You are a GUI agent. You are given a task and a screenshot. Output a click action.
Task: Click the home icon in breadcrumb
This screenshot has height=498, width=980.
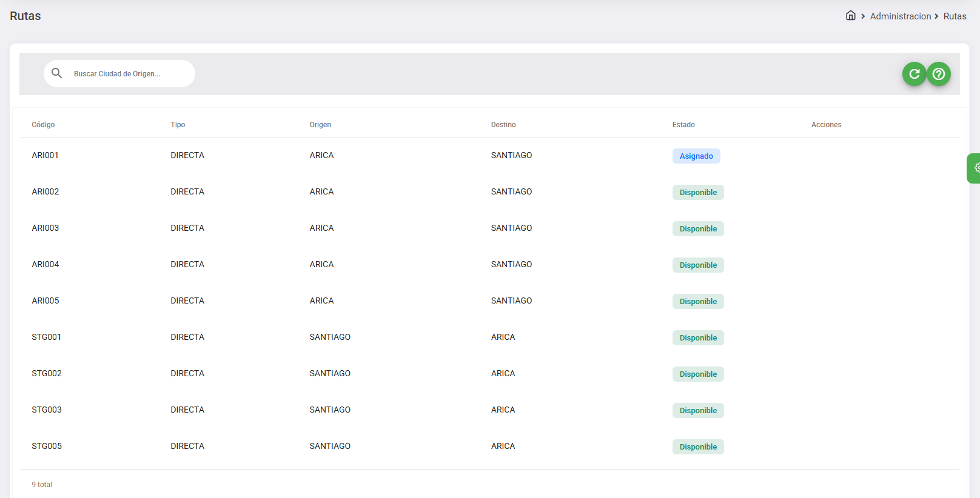[850, 16]
